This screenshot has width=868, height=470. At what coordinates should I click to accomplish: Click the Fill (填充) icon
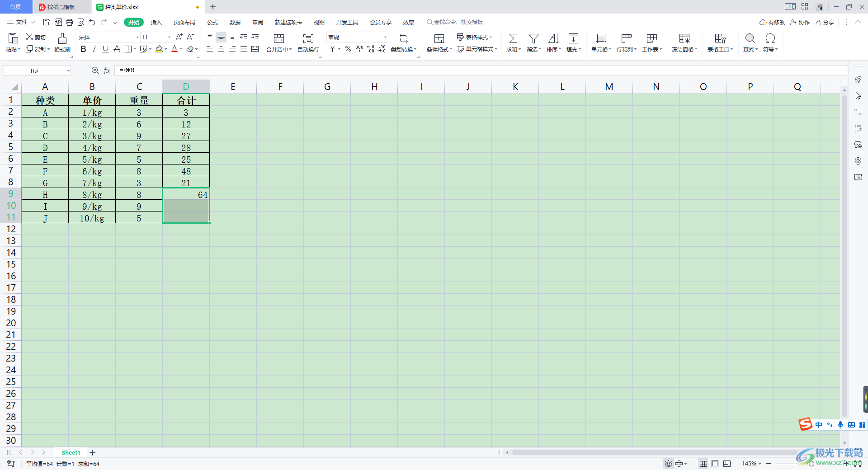[573, 38]
